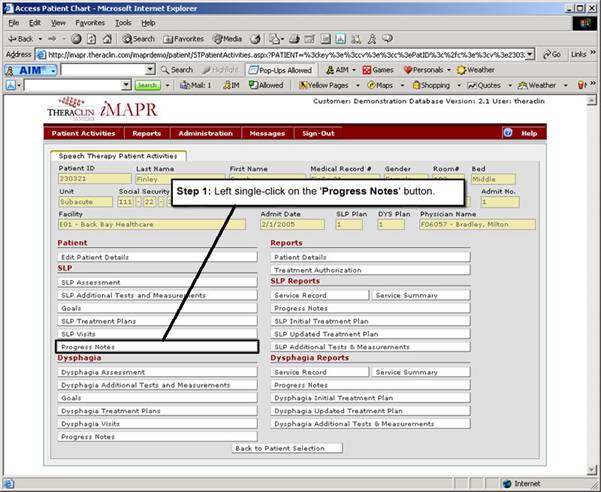601x492 pixels.
Task: Go to Home page icon
Action: coord(107,39)
